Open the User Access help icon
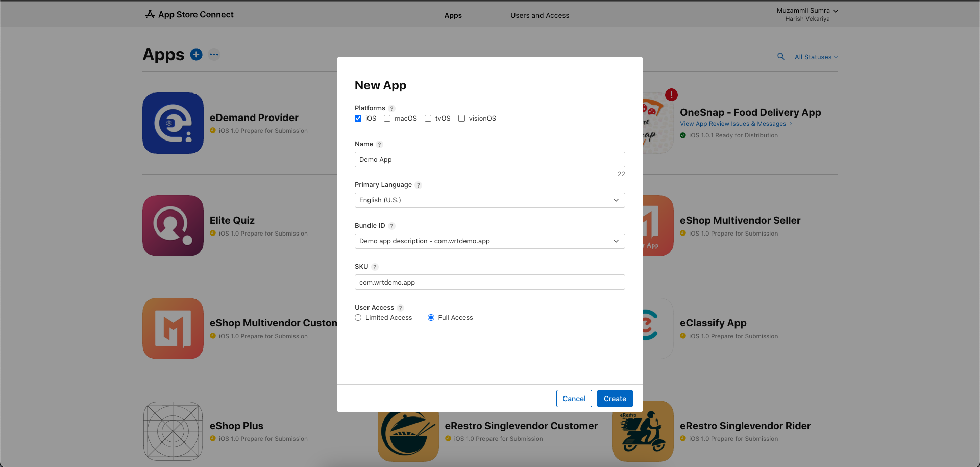Screen dimensions: 980x467 (x=400, y=308)
